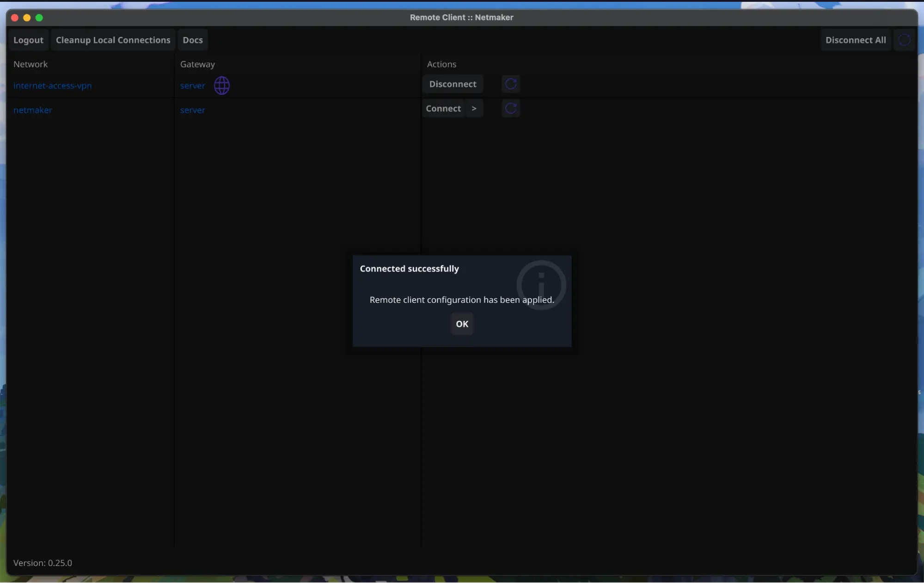The image size is (924, 583).
Task: Close the Remote Client window
Action: pyautogui.click(x=15, y=18)
